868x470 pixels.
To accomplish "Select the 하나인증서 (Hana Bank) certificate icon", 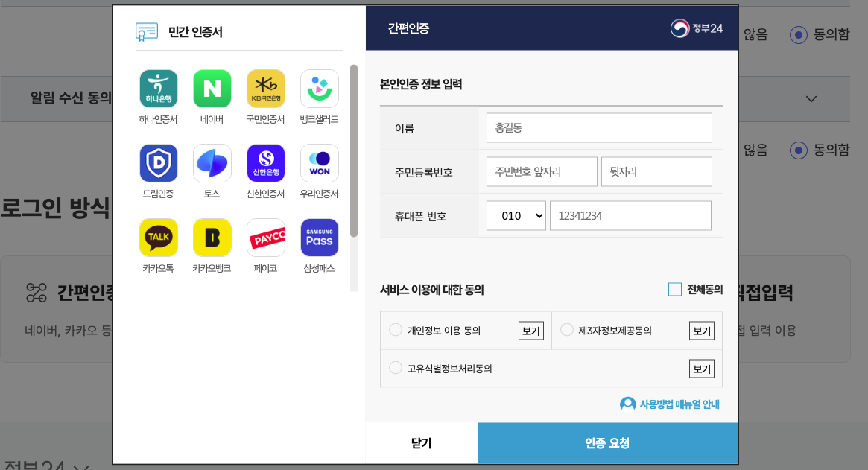I will (158, 89).
